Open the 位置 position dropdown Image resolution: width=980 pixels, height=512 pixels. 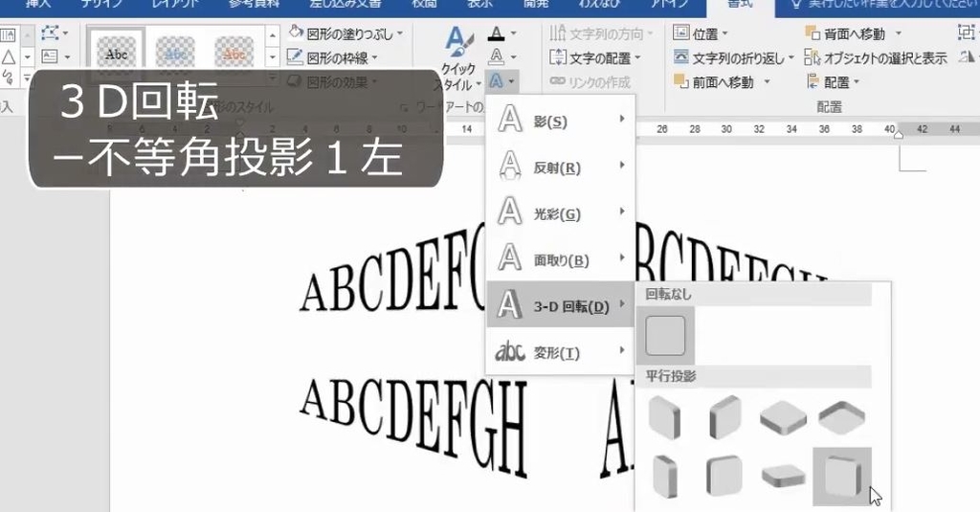(701, 33)
